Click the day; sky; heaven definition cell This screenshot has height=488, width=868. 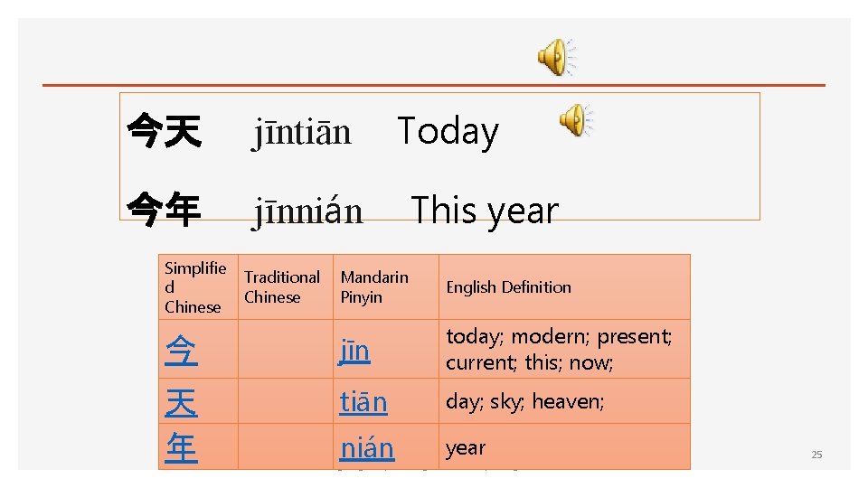point(524,401)
